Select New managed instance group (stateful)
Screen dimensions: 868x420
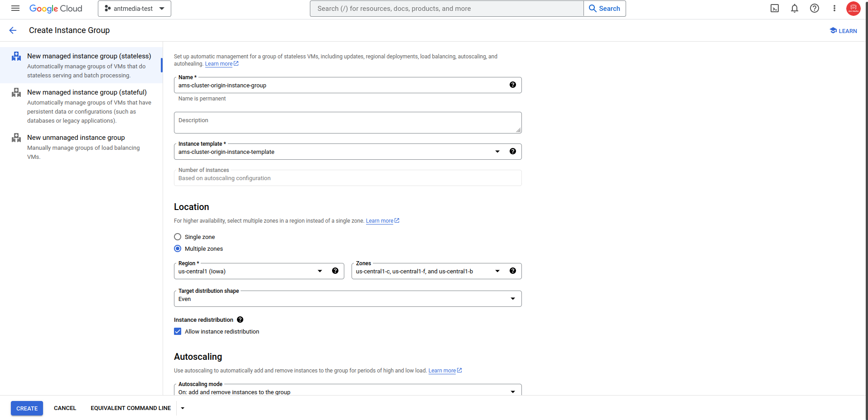pos(81,106)
